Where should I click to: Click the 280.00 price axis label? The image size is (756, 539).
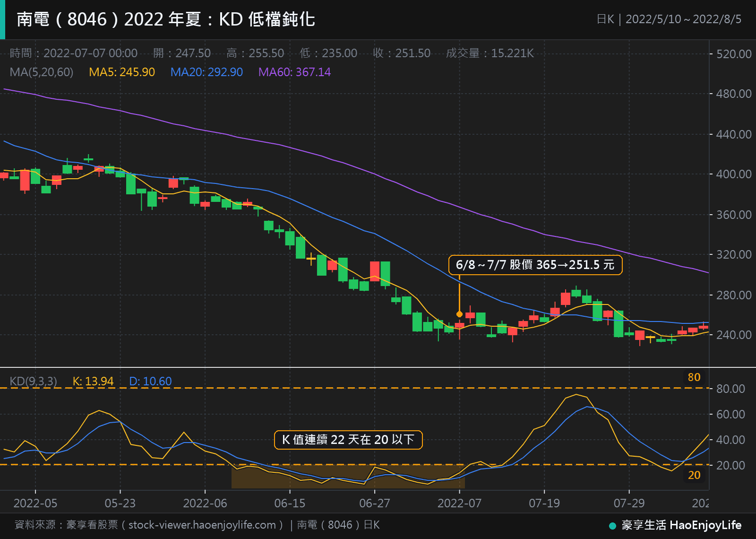734,295
